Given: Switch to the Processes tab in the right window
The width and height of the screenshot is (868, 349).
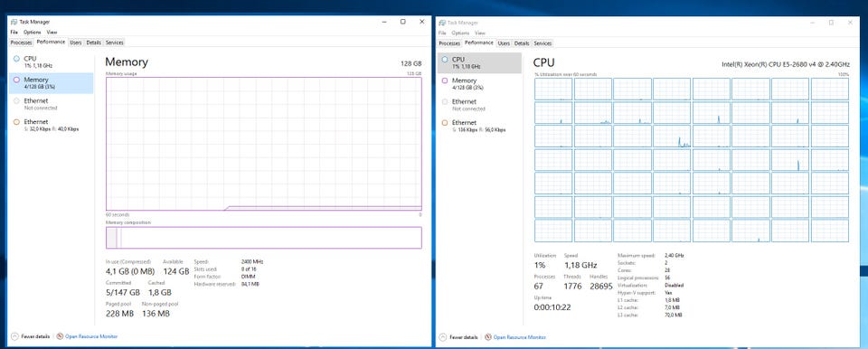Looking at the screenshot, I should pos(449,42).
